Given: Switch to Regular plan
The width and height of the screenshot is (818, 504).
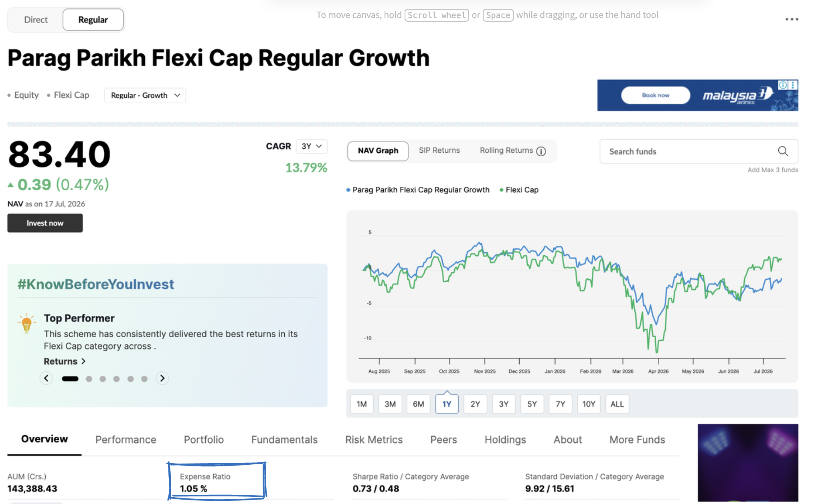Looking at the screenshot, I should pyautogui.click(x=93, y=20).
